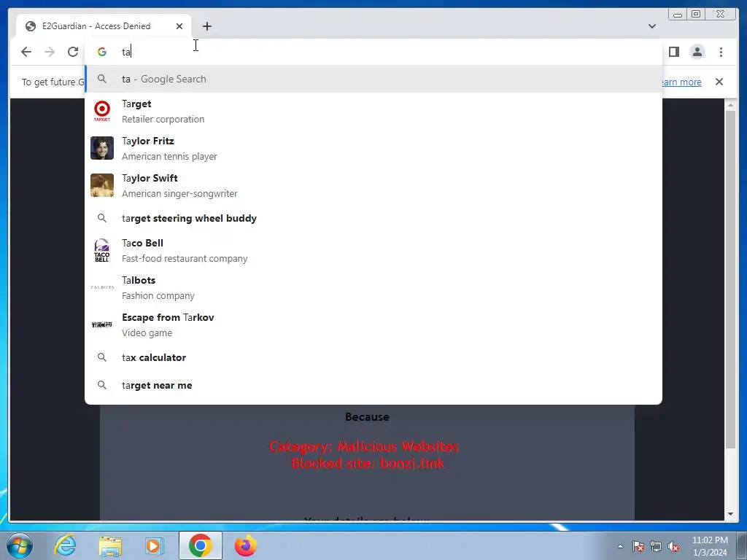Follow the Learn more link

pos(682,82)
